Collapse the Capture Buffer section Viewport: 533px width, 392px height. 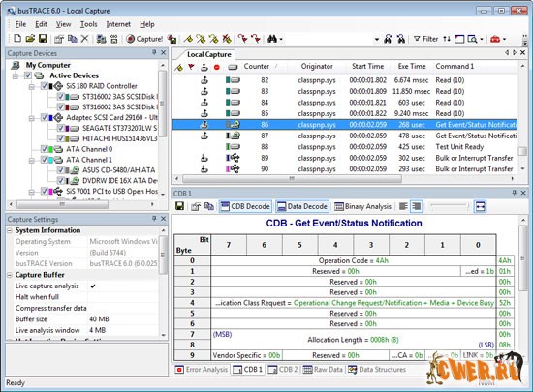click(10, 275)
